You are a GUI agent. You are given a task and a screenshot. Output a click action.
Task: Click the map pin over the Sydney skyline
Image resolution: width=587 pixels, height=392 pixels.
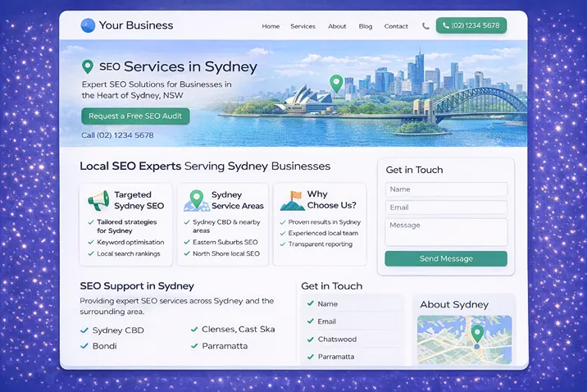coord(336,83)
